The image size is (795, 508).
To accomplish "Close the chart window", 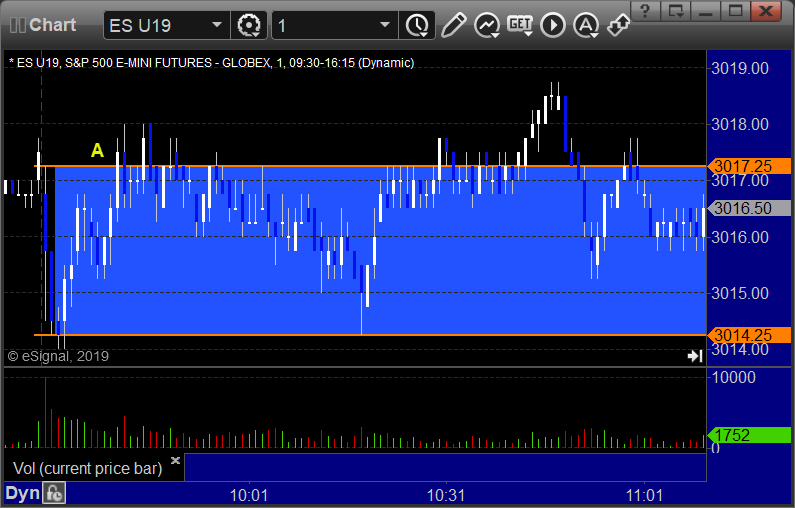I will 766,10.
